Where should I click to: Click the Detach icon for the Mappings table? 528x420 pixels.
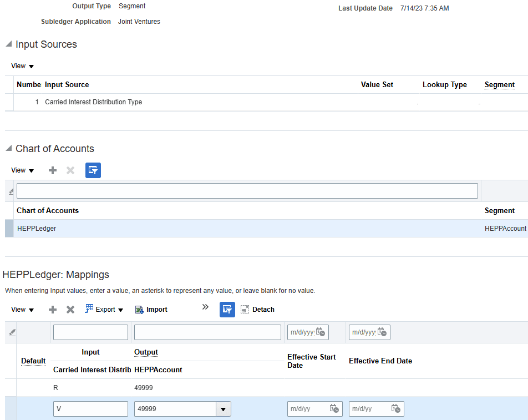[x=257, y=309]
